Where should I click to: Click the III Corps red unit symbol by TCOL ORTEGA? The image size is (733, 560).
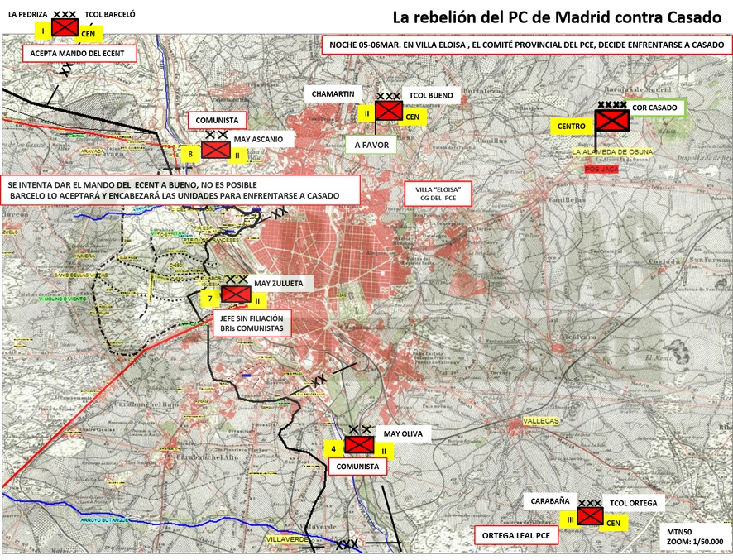[590, 516]
